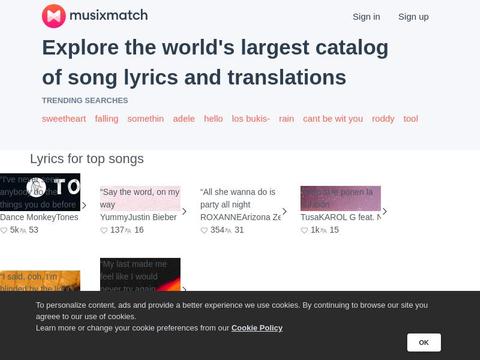The width and height of the screenshot is (480, 360).
Task: Click translations icon on Tusa card
Action: (x=324, y=231)
